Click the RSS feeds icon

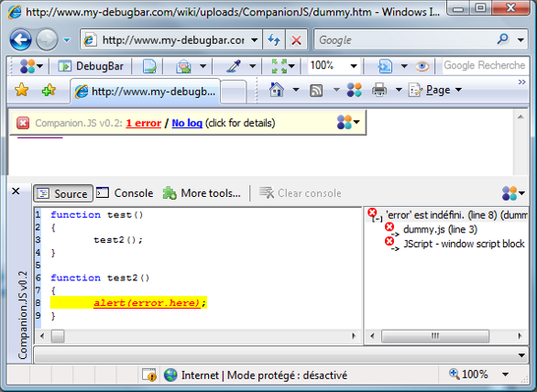[x=316, y=91]
